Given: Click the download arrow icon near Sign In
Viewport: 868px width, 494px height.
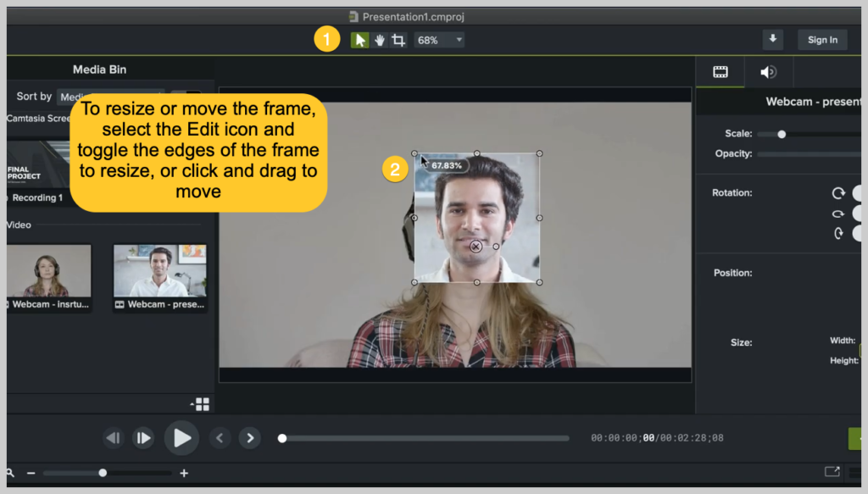Looking at the screenshot, I should (x=772, y=39).
